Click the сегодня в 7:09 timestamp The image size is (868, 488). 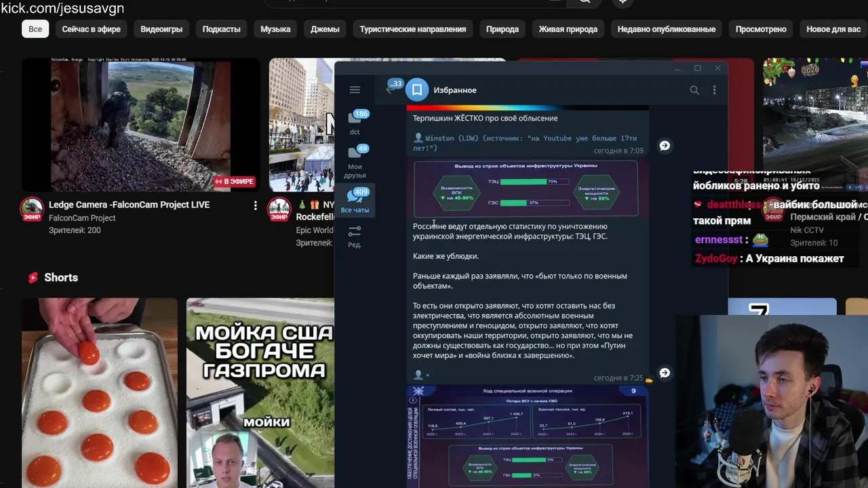618,151
